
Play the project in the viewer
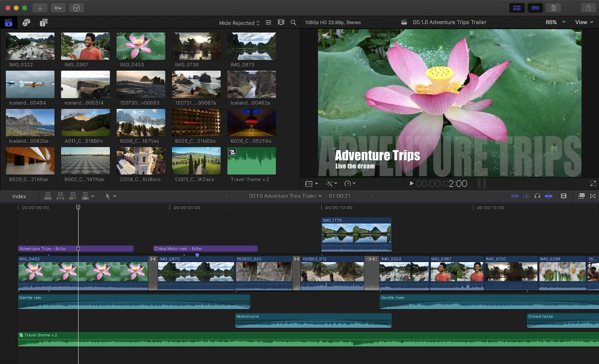(411, 183)
